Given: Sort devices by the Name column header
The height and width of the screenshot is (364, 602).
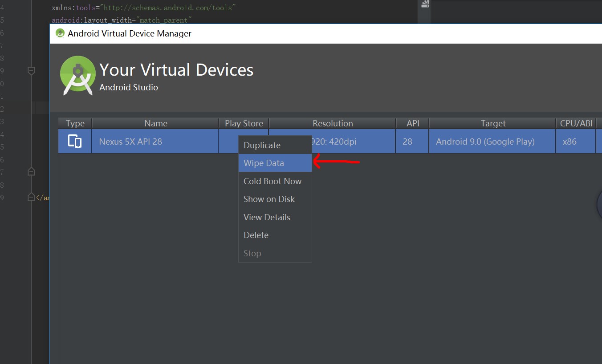Looking at the screenshot, I should point(155,123).
